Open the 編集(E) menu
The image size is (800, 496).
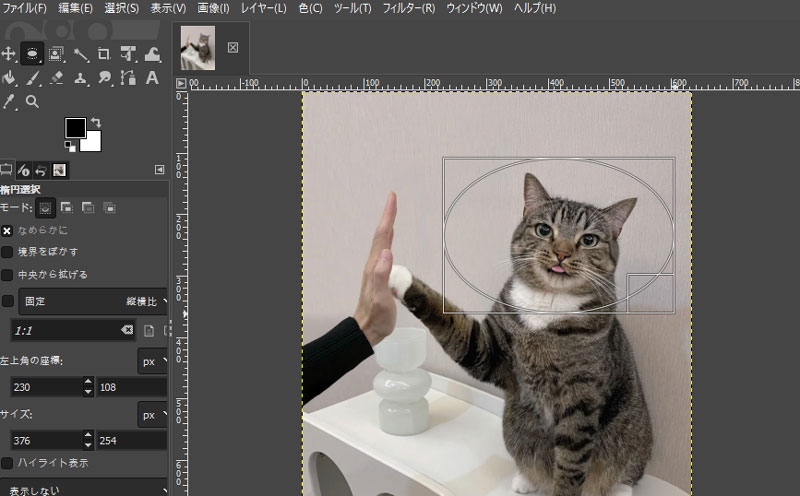(75, 8)
